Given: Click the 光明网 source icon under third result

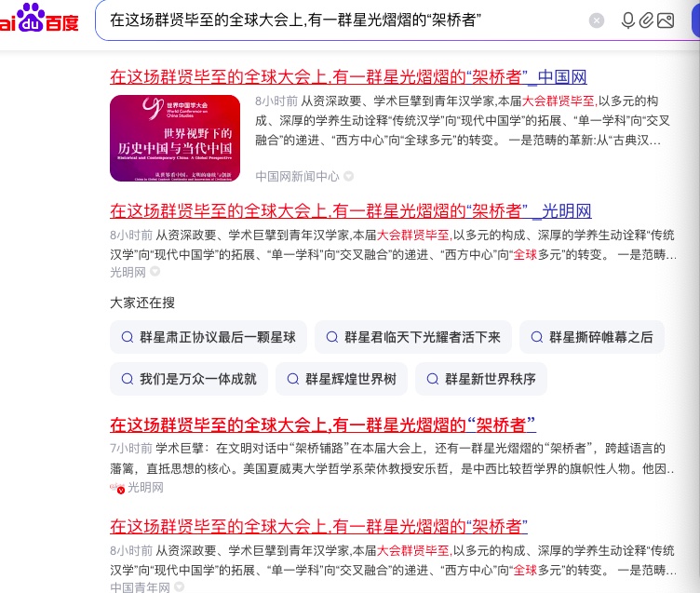Looking at the screenshot, I should (x=117, y=487).
